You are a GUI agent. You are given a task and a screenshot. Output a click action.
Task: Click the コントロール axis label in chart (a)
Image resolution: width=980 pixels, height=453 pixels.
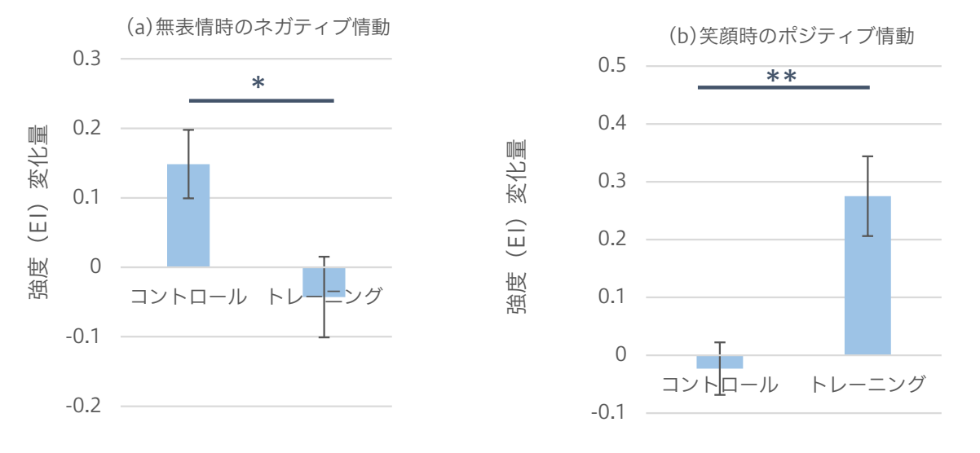[188, 297]
